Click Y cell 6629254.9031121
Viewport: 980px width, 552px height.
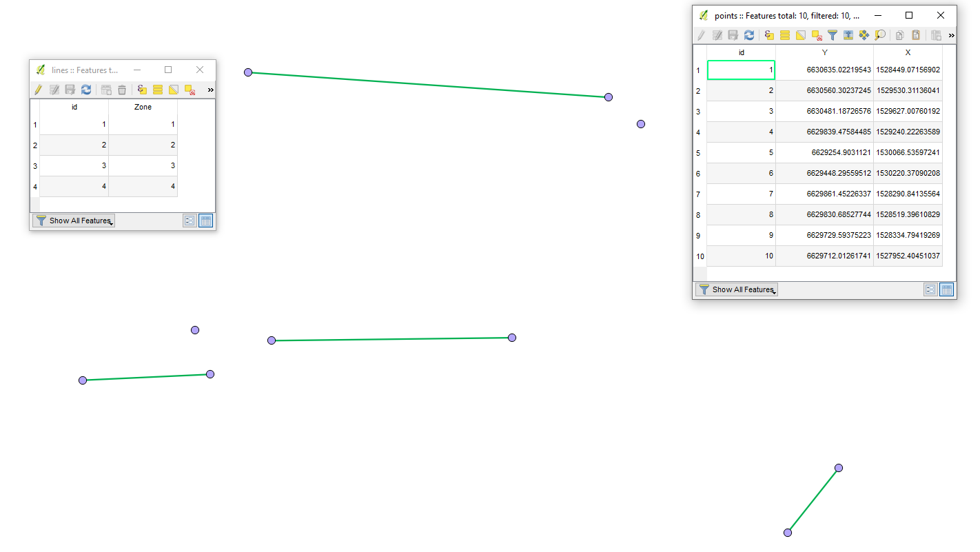[825, 153]
